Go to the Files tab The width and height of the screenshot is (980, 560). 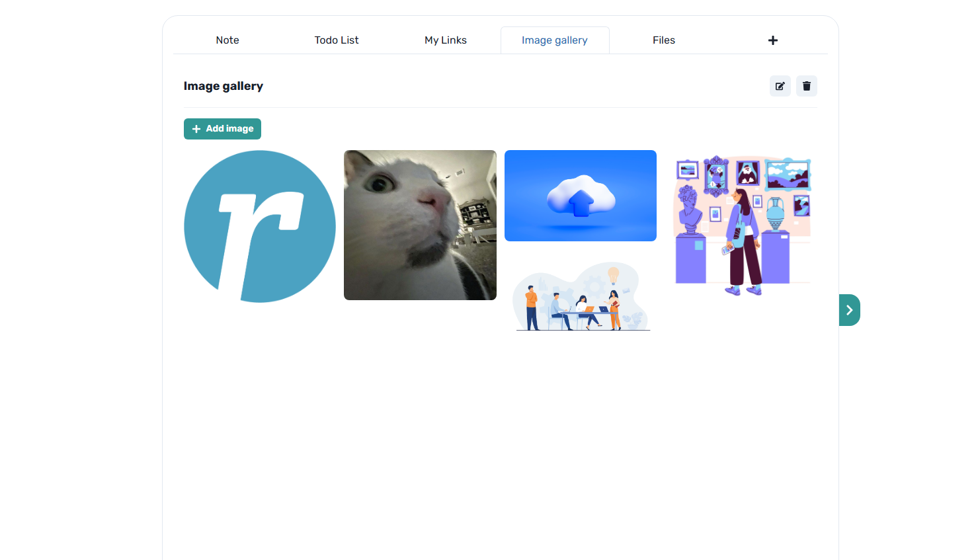point(664,40)
